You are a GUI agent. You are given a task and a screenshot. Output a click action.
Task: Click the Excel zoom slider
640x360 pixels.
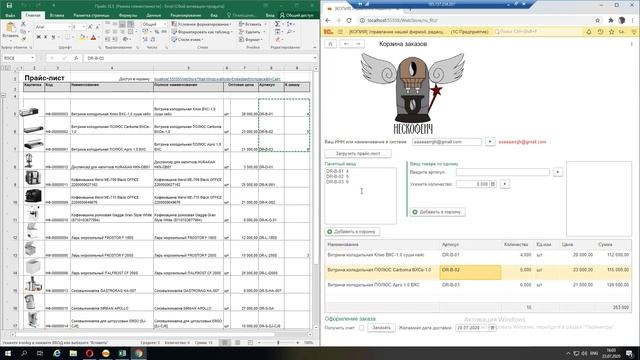pyautogui.click(x=278, y=343)
